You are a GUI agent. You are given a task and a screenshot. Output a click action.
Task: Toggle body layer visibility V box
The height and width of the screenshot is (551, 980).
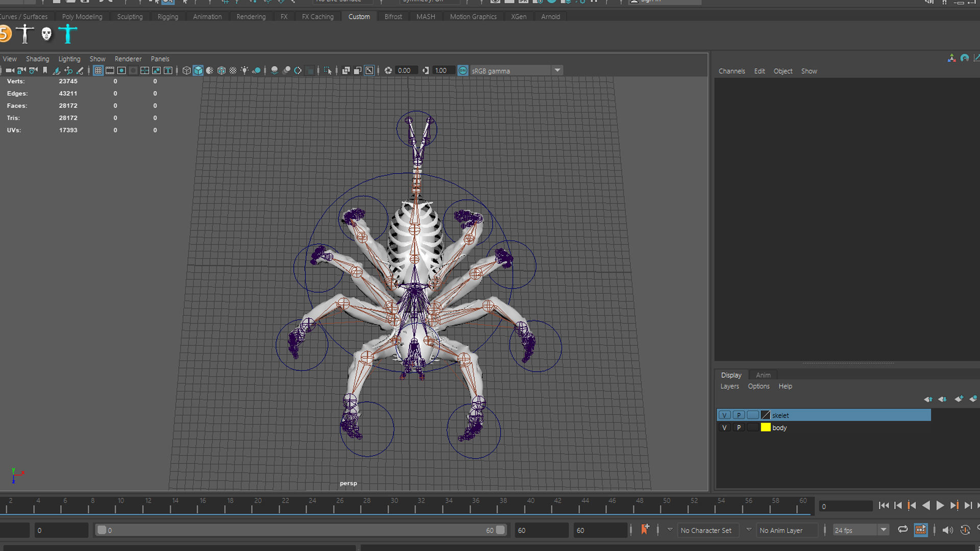[724, 428]
